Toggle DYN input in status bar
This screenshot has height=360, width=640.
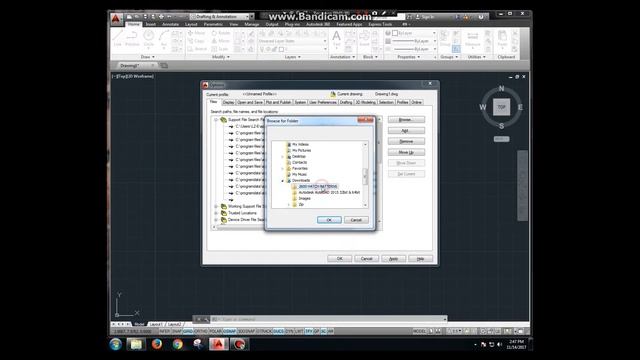(289, 331)
